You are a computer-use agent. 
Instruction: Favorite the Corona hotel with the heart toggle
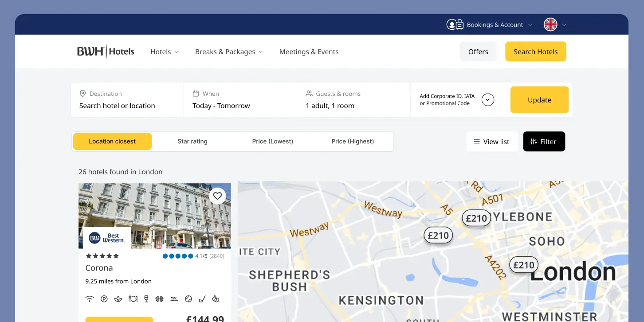(x=217, y=196)
